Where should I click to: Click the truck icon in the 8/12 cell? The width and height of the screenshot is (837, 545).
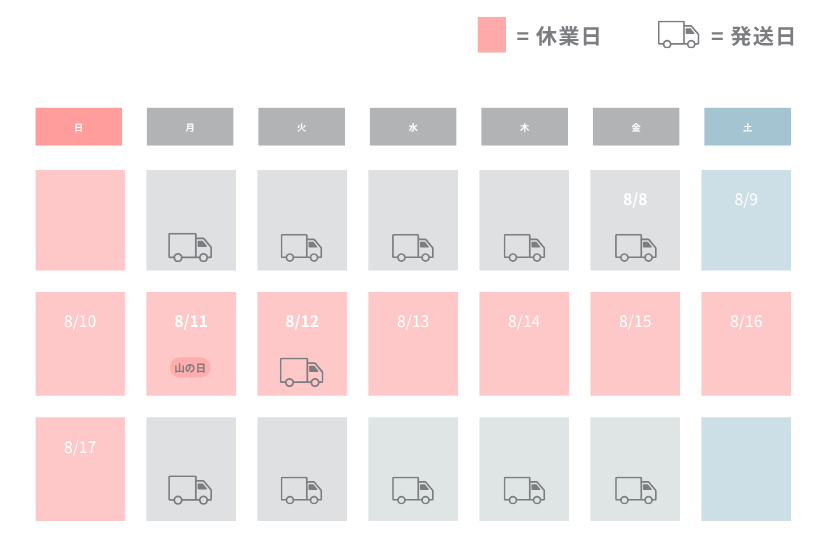point(302,372)
